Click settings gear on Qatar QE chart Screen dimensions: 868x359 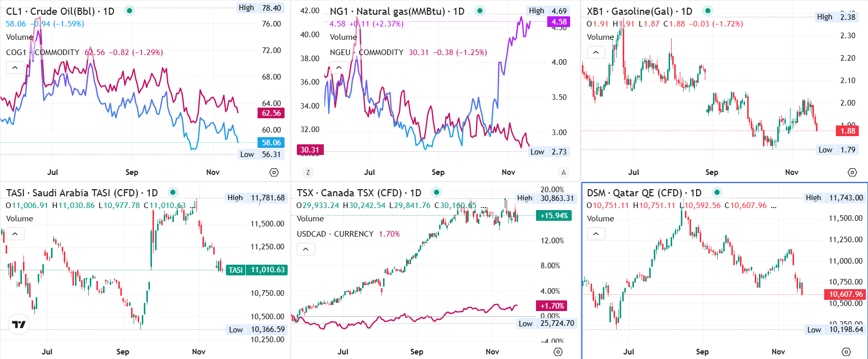point(846,352)
